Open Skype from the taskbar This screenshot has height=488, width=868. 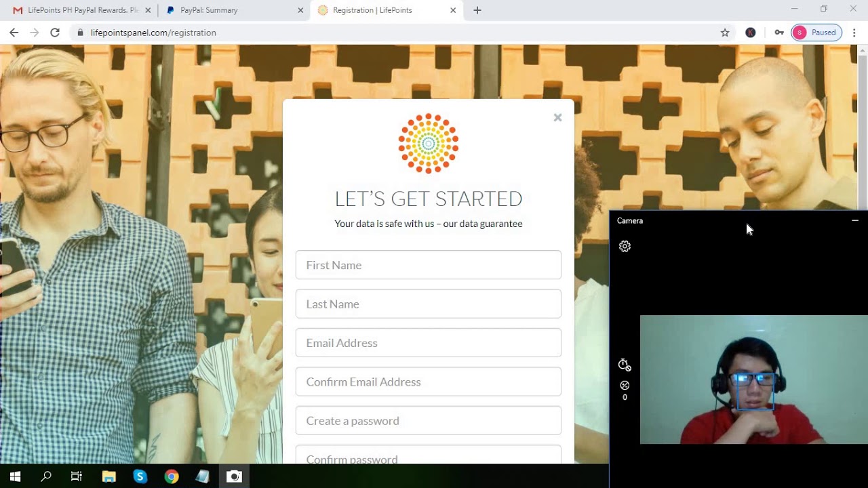(140, 476)
